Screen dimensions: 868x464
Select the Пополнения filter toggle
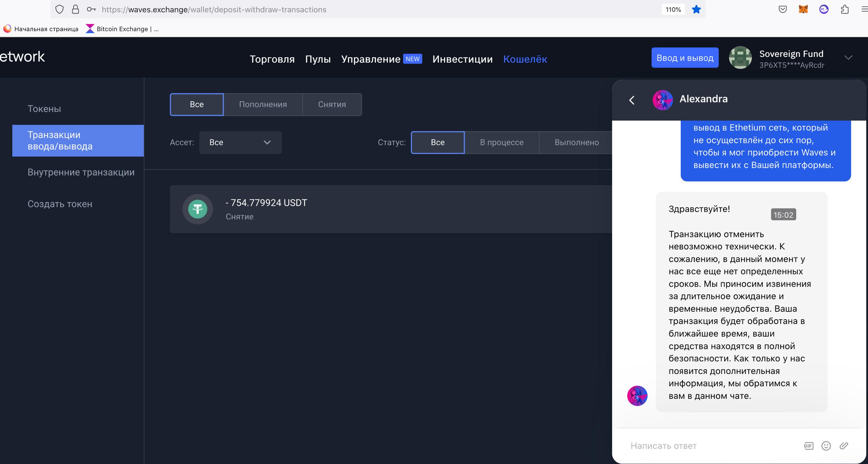click(x=263, y=104)
